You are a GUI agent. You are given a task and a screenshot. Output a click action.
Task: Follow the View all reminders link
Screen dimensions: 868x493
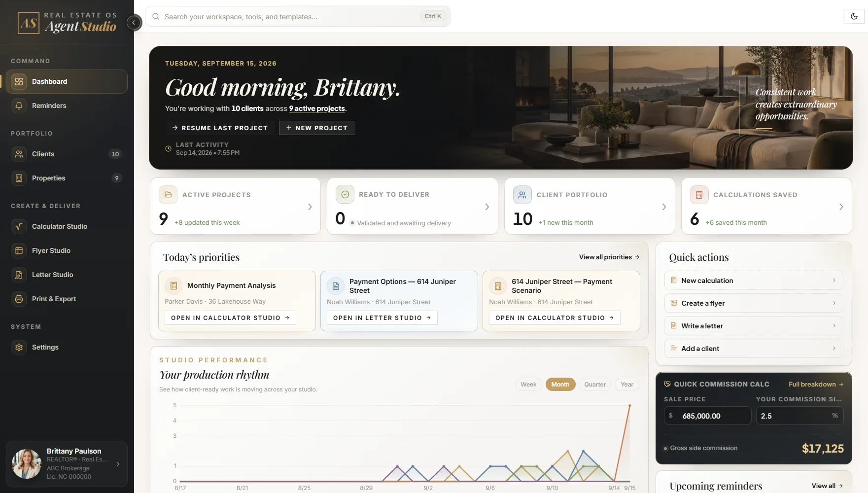(x=827, y=486)
